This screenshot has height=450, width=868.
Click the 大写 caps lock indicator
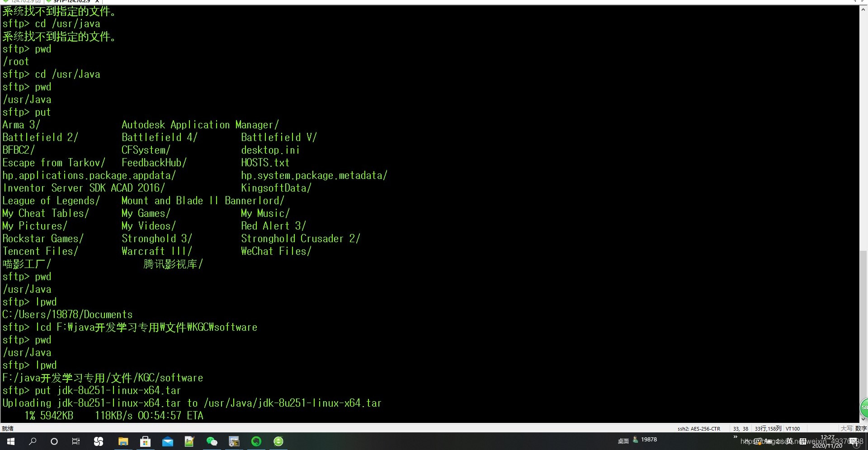tap(846, 428)
